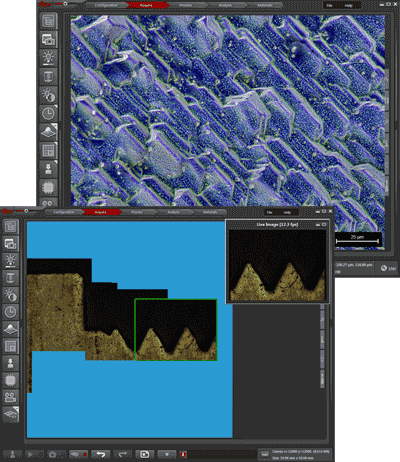Click the camera snapshot button in bottom toolbar
This screenshot has width=400, height=462.
point(56,454)
